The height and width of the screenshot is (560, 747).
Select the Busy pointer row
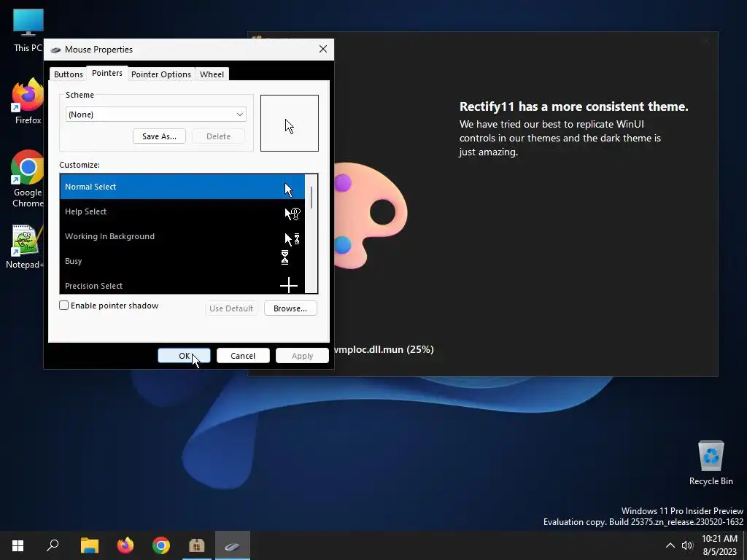click(182, 261)
